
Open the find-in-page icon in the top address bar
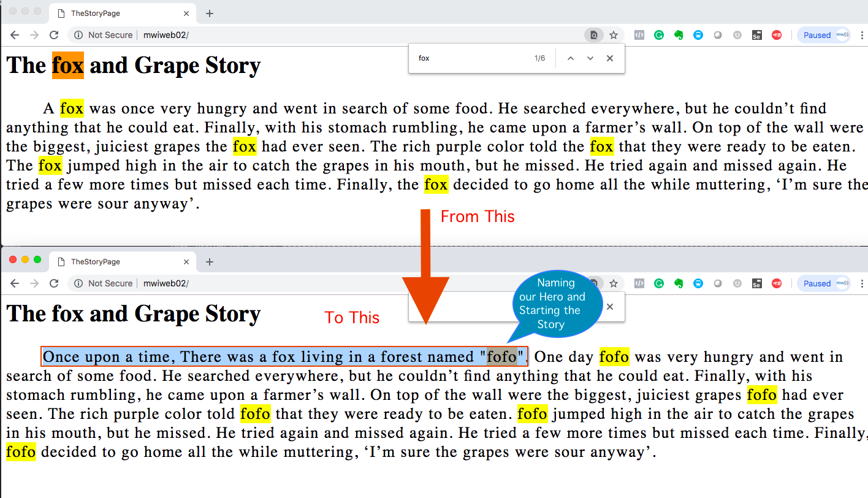593,35
